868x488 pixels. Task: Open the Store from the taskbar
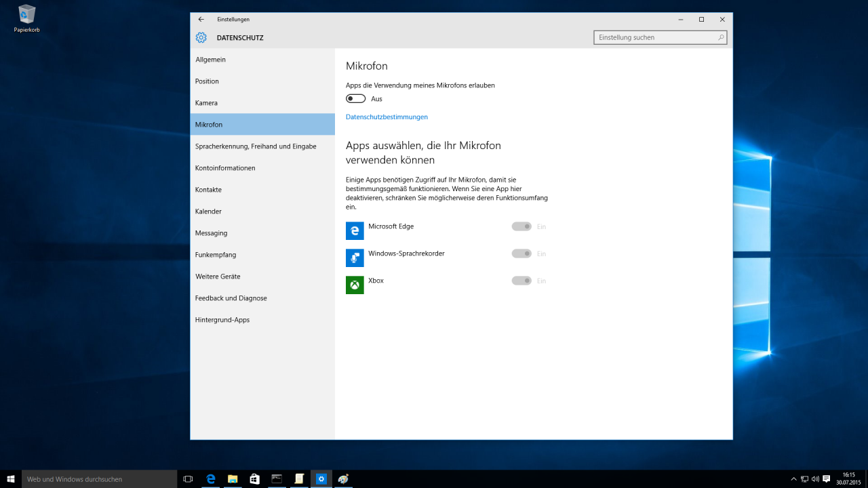click(254, 479)
